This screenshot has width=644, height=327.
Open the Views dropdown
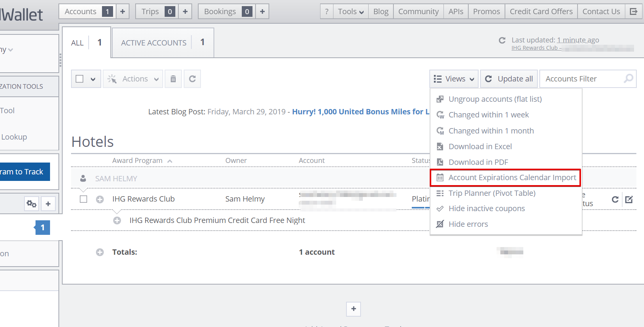coord(454,79)
